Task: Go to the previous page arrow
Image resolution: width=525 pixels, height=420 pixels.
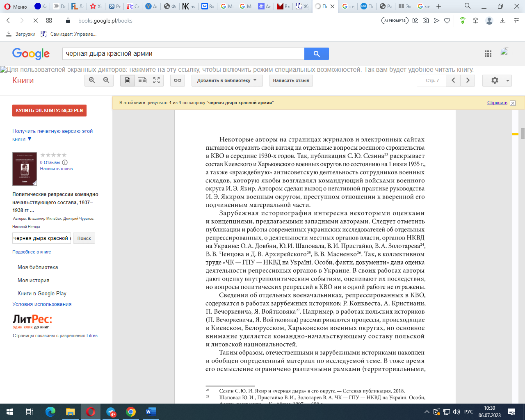Action: [453, 80]
